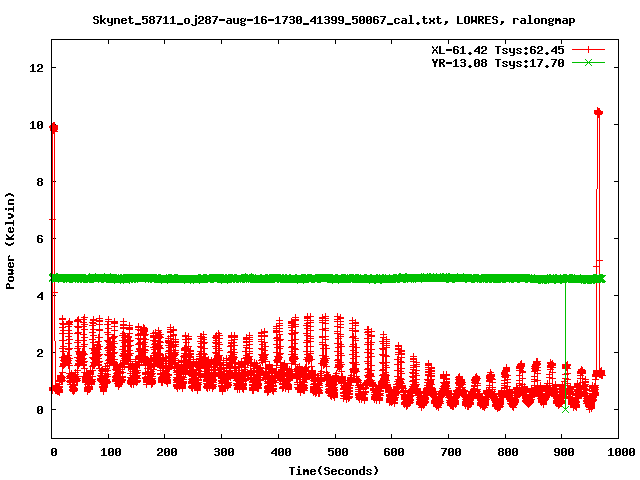Click the x-axis tick label 500
Viewport: 640px width, 480px height.
click(x=338, y=452)
